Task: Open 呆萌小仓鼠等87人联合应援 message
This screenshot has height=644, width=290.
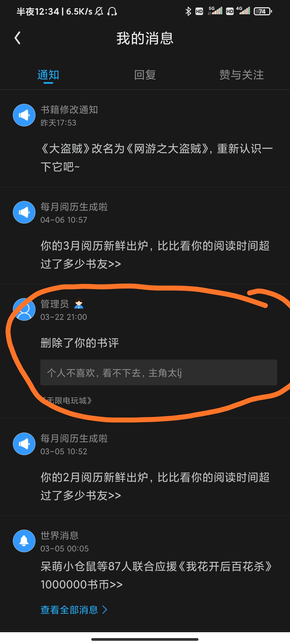Action: (156, 576)
